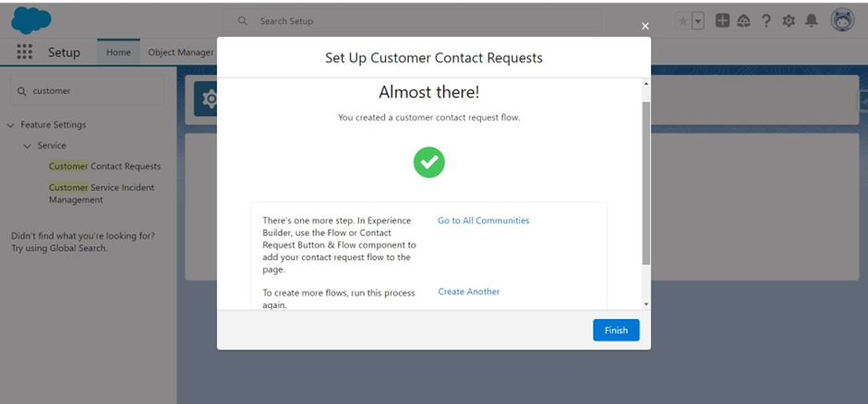
Task: Click the Favorites star icon
Action: coord(683,21)
